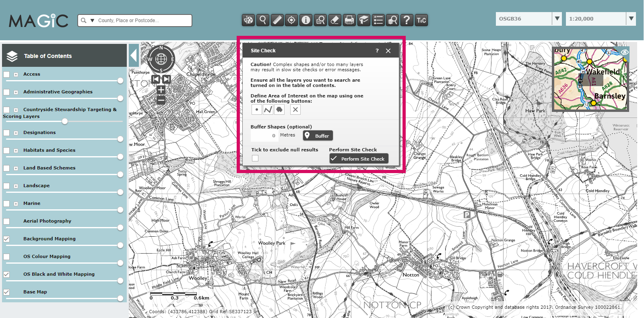Tick Habitats and Species checkbox
The height and width of the screenshot is (318, 644).
[x=6, y=151]
